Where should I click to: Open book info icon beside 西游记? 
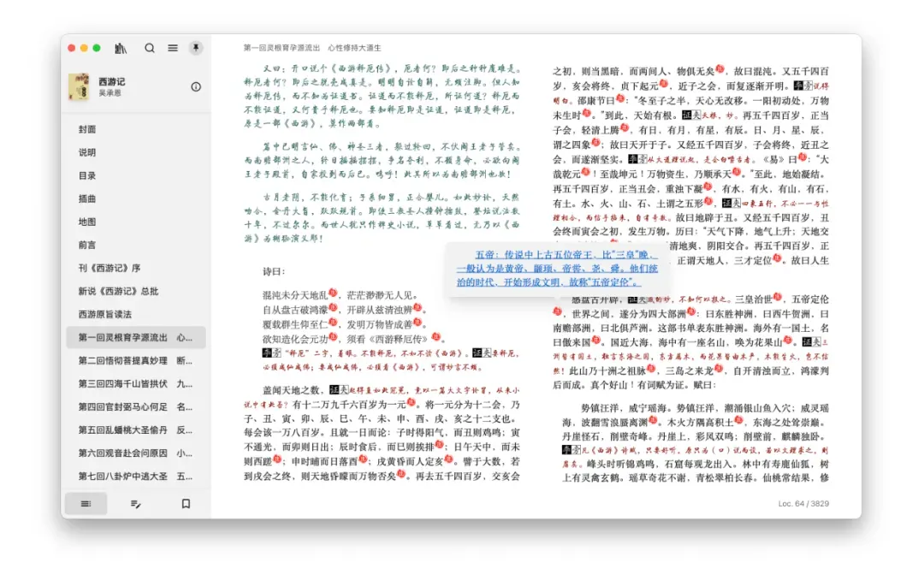(x=196, y=86)
